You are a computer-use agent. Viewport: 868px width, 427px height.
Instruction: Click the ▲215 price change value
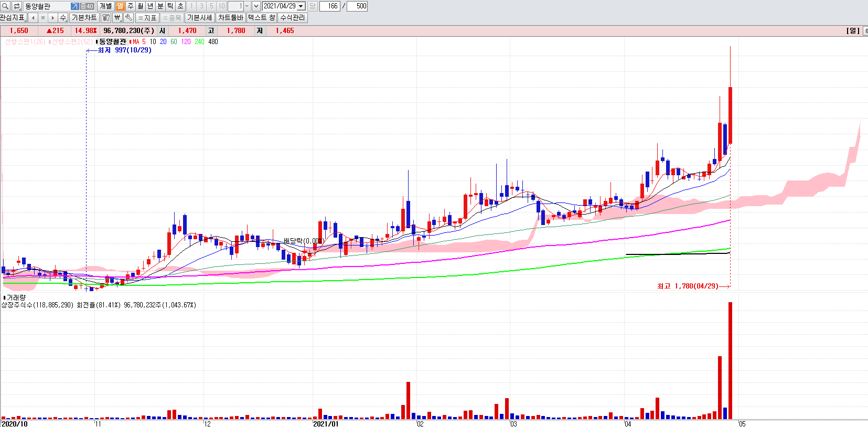coord(55,31)
